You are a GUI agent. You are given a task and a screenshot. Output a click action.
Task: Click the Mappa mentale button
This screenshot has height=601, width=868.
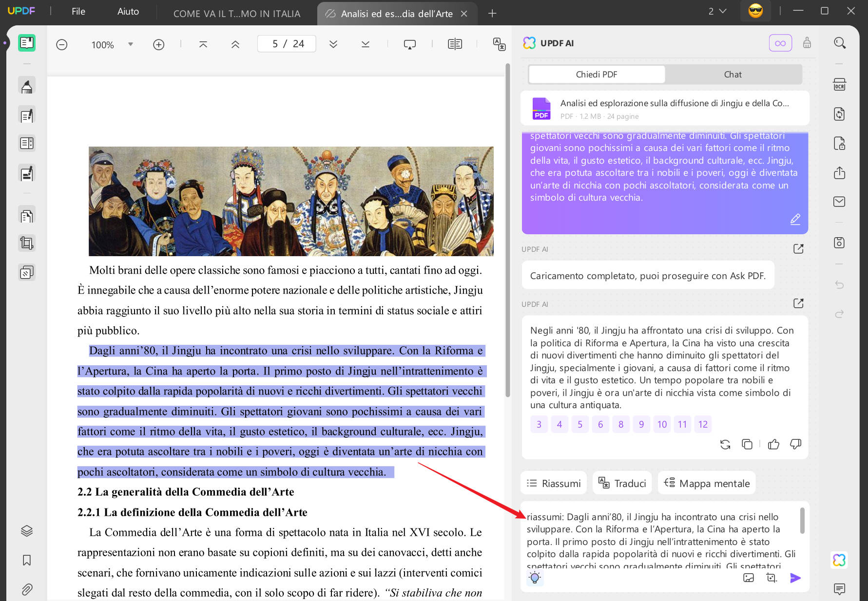tap(707, 483)
